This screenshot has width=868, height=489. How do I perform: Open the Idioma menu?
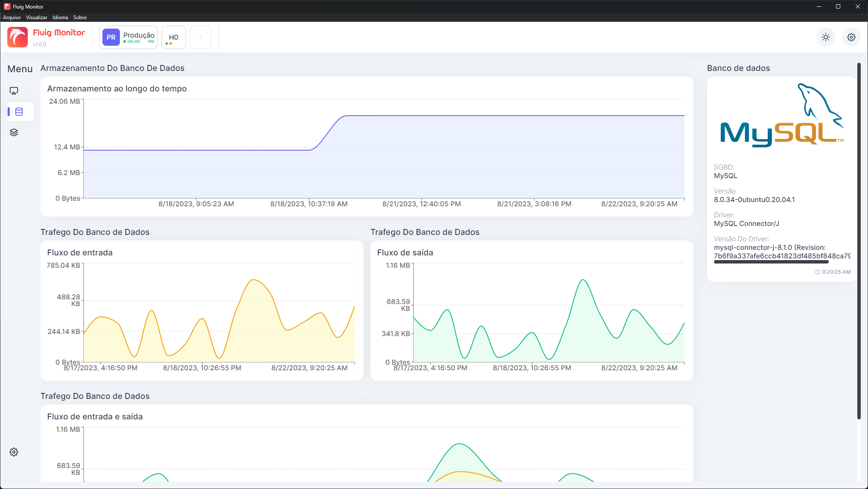click(60, 18)
